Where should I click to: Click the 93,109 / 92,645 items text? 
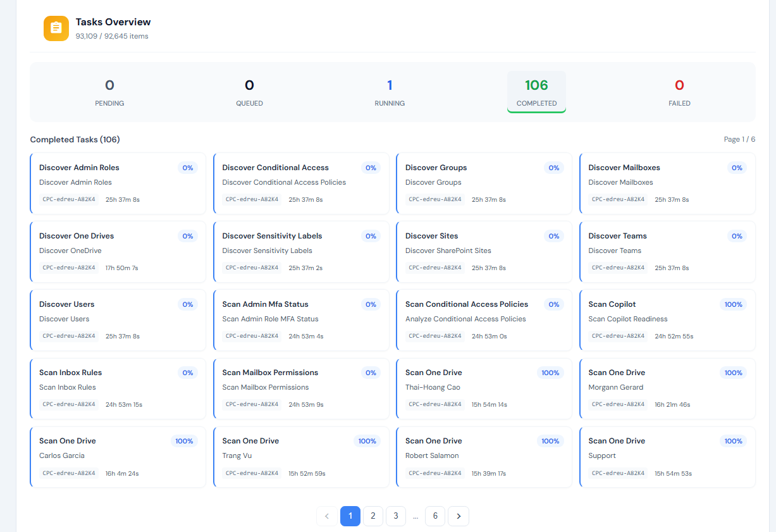112,36
